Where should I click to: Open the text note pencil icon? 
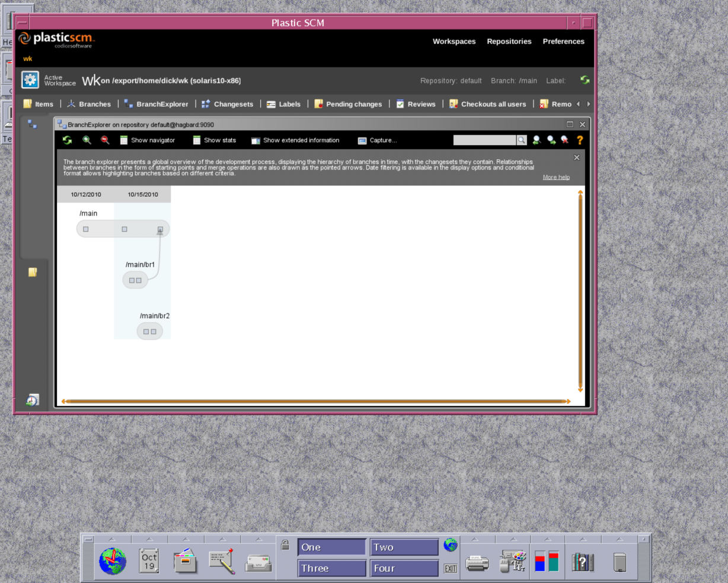tap(222, 561)
